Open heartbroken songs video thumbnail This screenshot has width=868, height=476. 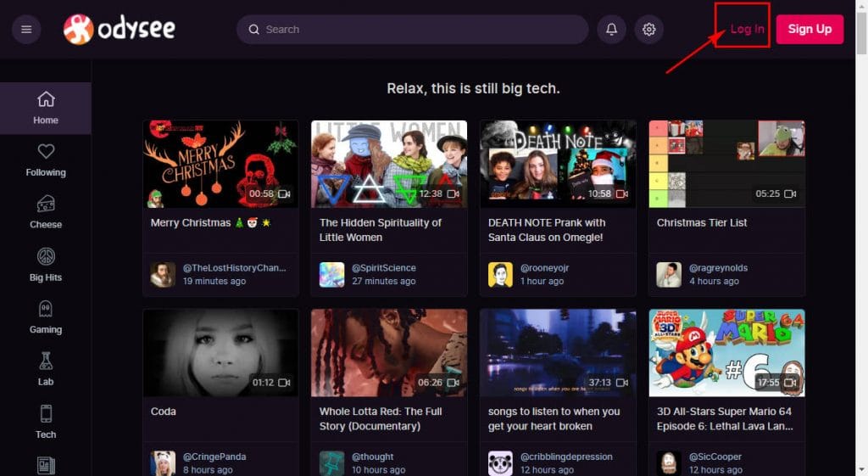point(558,352)
